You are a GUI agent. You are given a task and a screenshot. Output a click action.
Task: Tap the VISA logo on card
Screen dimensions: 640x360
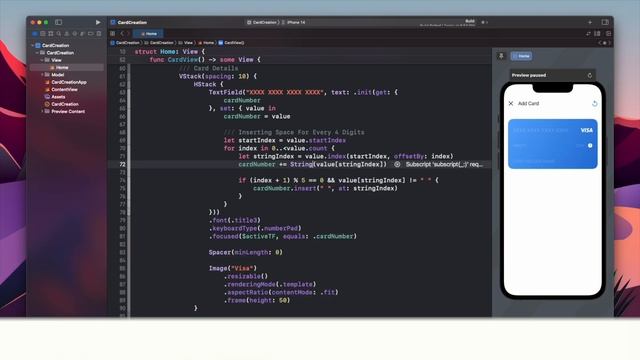tap(587, 130)
